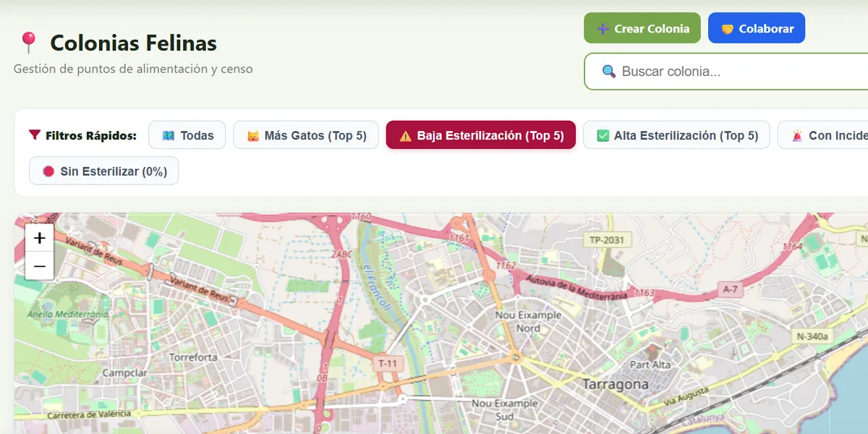The height and width of the screenshot is (434, 868).
Task: Click the cat icon on Más Gatos
Action: pos(253,135)
